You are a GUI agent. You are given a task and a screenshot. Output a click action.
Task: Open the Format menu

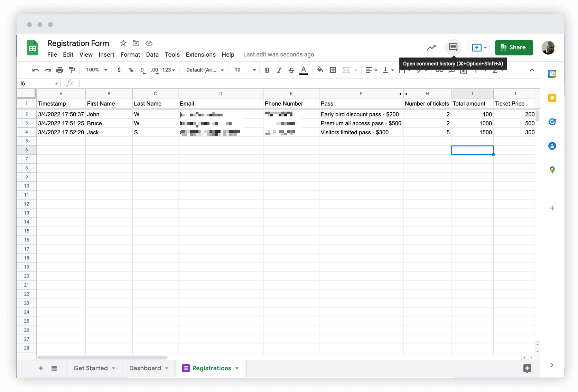coord(130,55)
